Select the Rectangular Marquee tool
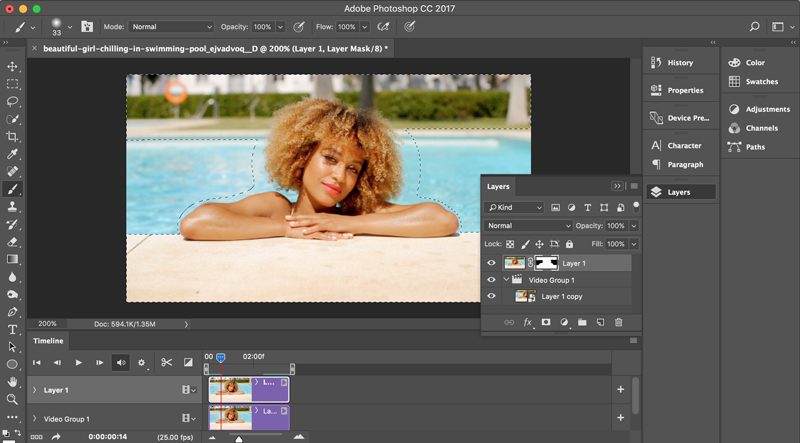Viewport: 800px width, 443px height. click(x=12, y=84)
